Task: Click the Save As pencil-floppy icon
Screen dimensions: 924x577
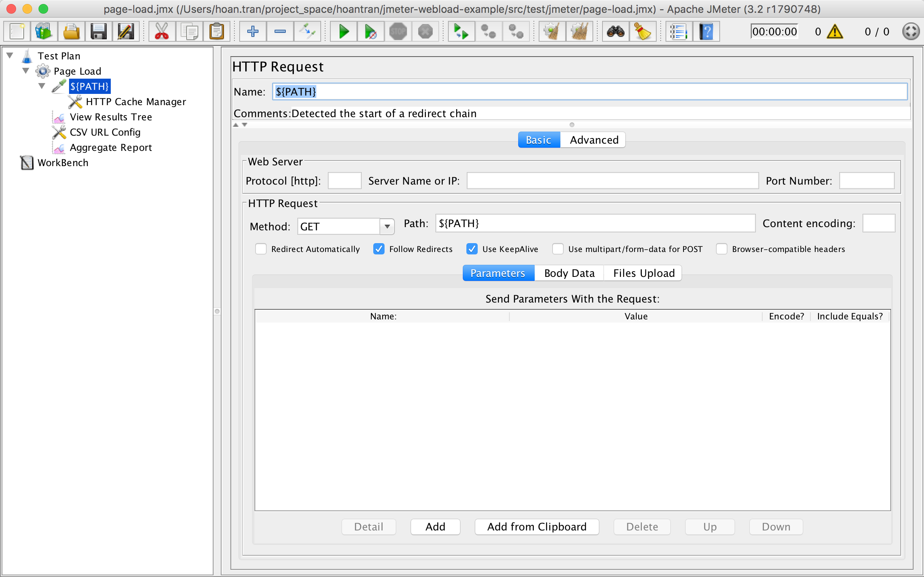Action: point(126,31)
